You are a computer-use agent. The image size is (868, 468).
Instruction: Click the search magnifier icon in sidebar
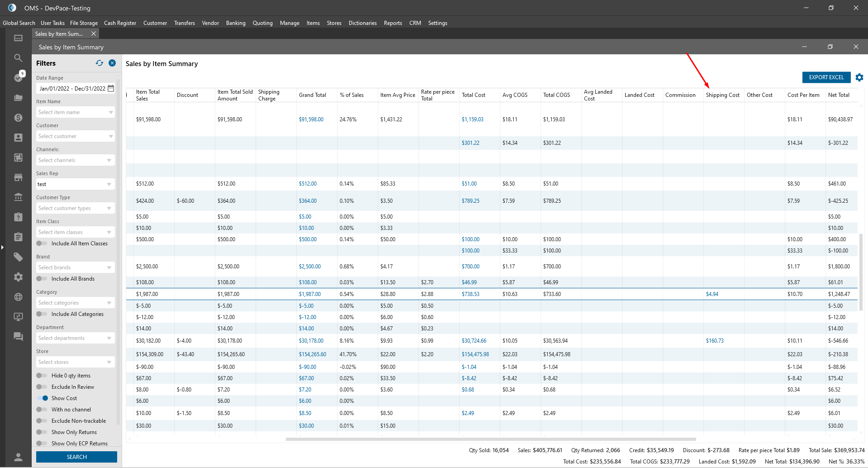point(18,58)
